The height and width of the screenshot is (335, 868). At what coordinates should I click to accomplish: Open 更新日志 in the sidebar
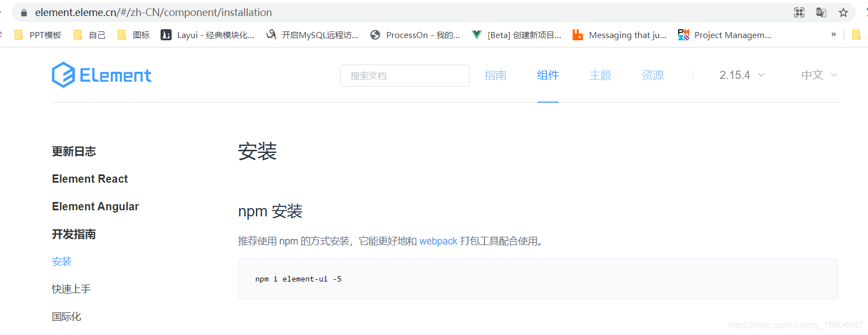tap(74, 151)
